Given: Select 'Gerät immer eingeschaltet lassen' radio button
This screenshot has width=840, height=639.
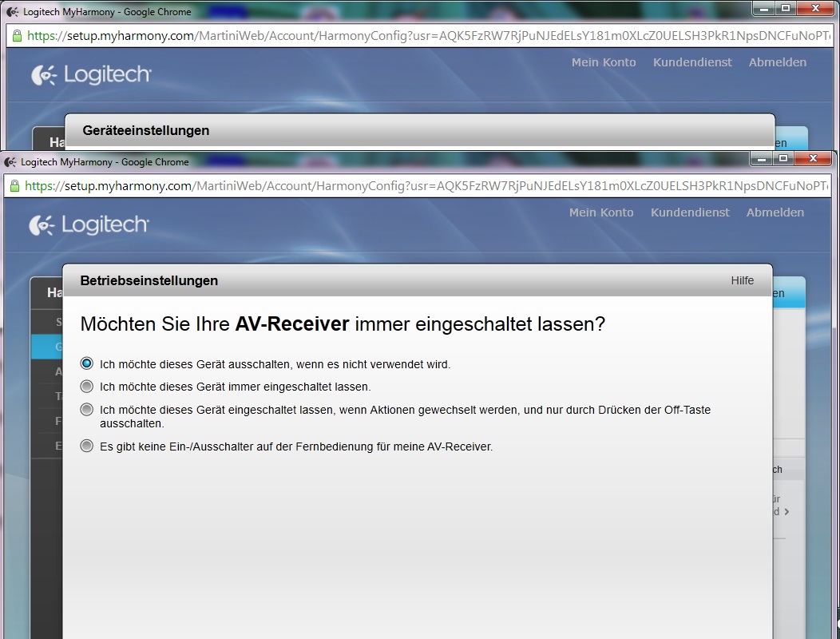Looking at the screenshot, I should point(87,387).
